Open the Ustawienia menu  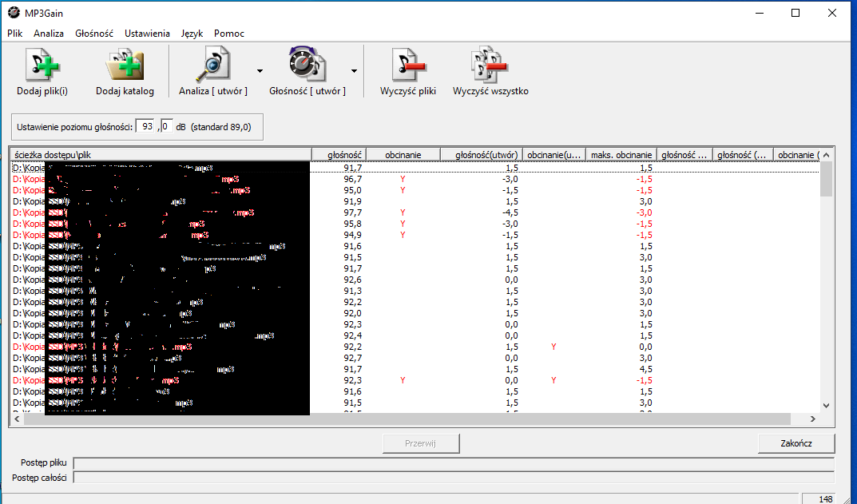[147, 34]
